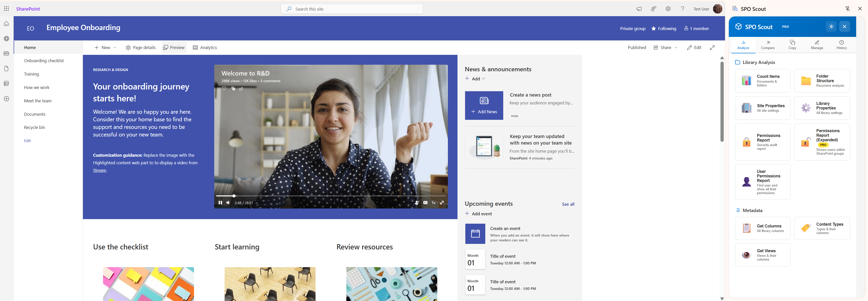This screenshot has width=868, height=301.
Task: Run the Folder Structure recursive analysis
Action: click(822, 81)
